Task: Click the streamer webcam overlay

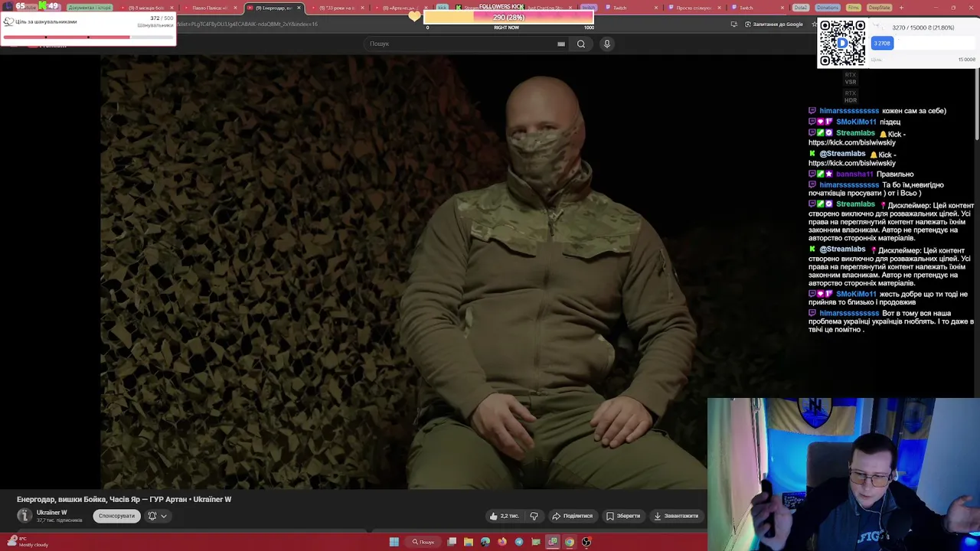Action: coord(844,474)
